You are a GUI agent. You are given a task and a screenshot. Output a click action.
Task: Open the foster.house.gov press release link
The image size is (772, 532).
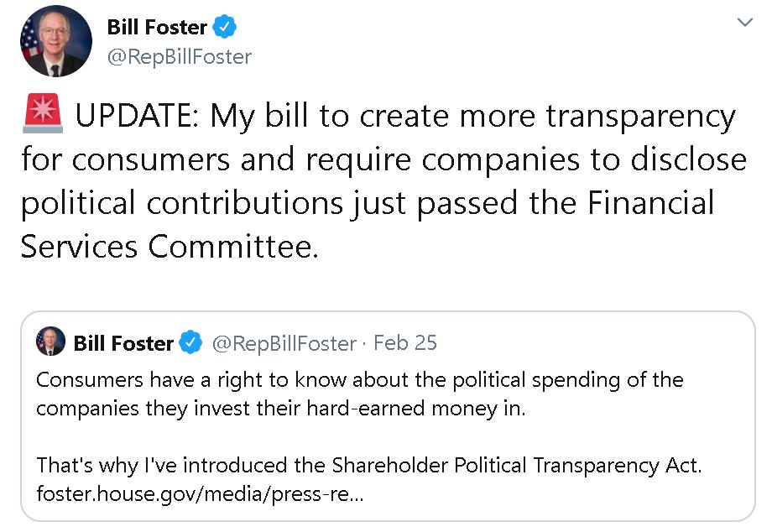click(x=200, y=494)
